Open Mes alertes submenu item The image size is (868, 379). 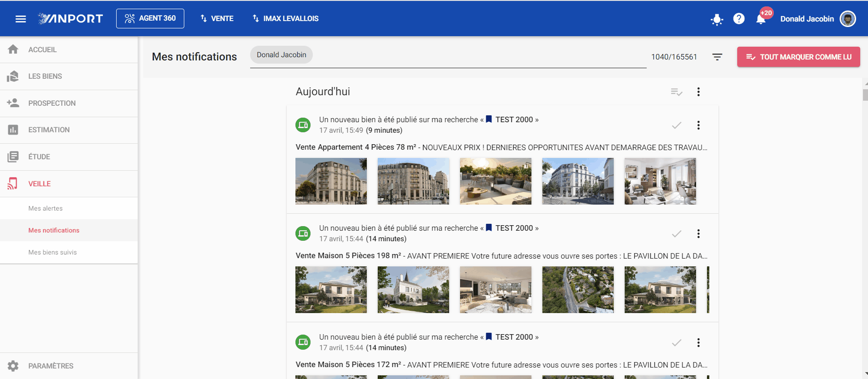pyautogui.click(x=69, y=208)
